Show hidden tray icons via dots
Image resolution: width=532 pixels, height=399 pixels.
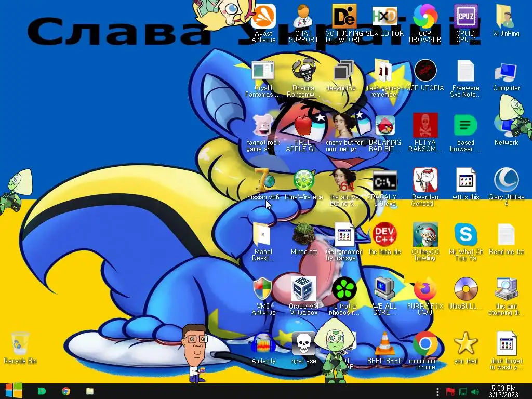437,392
